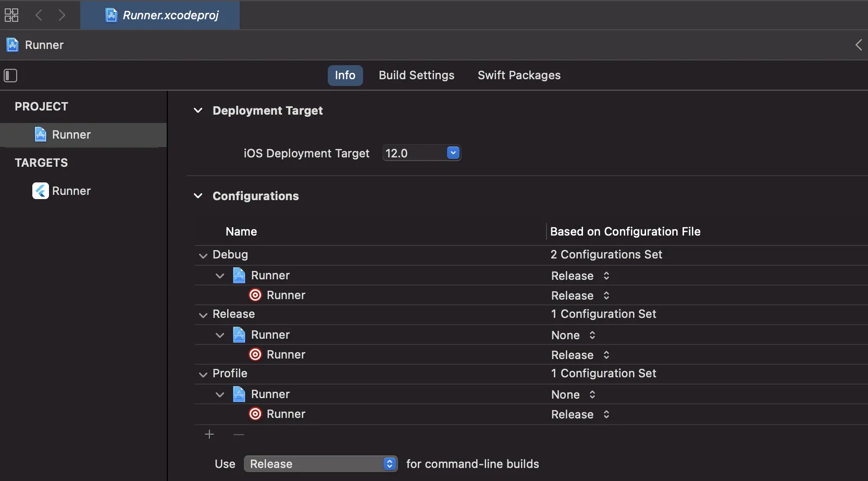This screenshot has width=868, height=481.
Task: Switch to the Build Settings tab
Action: click(416, 76)
